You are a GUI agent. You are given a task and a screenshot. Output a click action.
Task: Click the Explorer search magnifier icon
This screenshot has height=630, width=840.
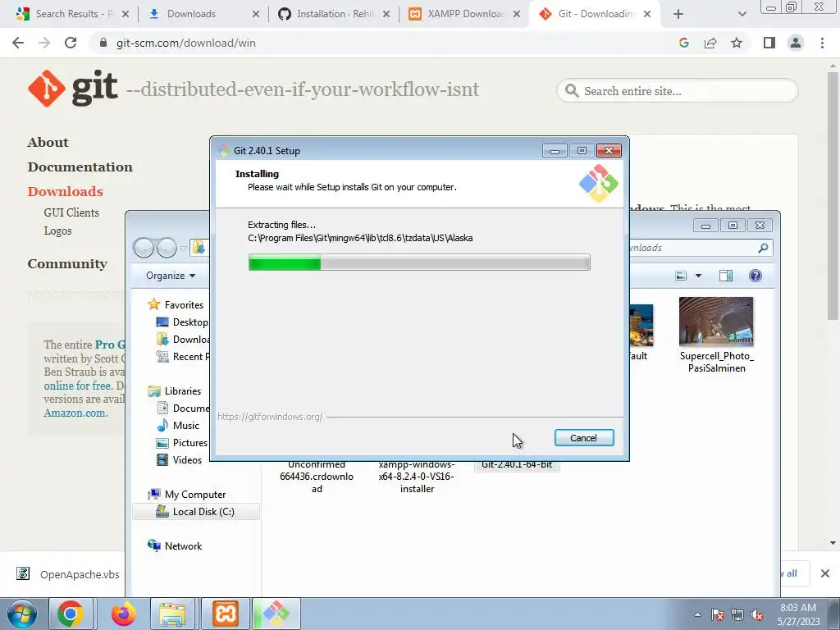point(763,248)
